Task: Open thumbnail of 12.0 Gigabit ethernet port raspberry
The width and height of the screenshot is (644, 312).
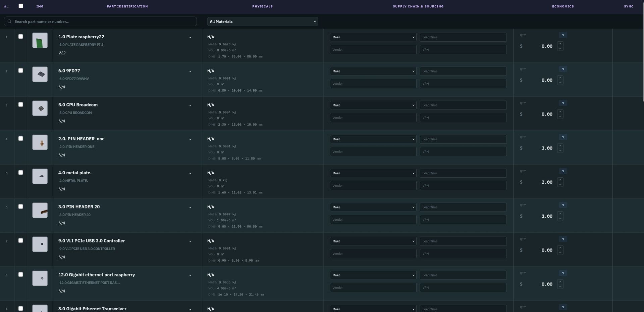Action: point(40,278)
